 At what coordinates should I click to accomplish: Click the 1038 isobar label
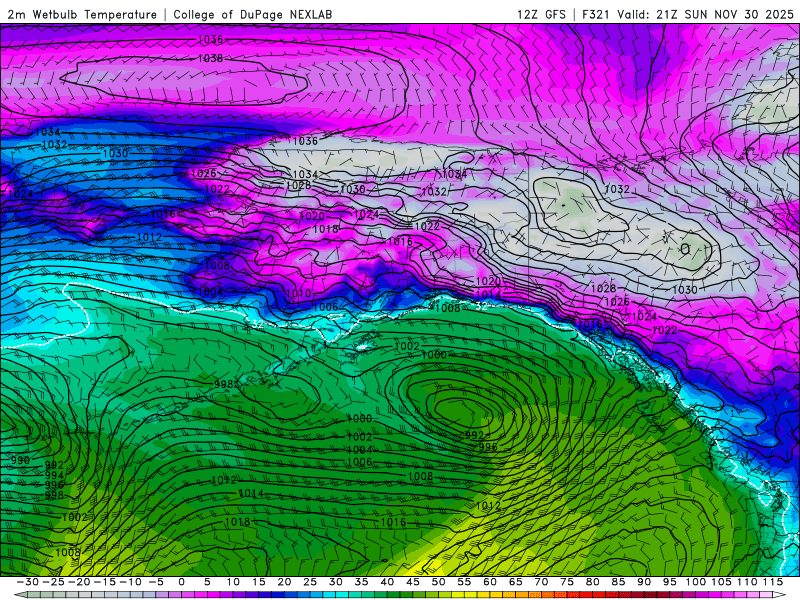click(x=211, y=59)
